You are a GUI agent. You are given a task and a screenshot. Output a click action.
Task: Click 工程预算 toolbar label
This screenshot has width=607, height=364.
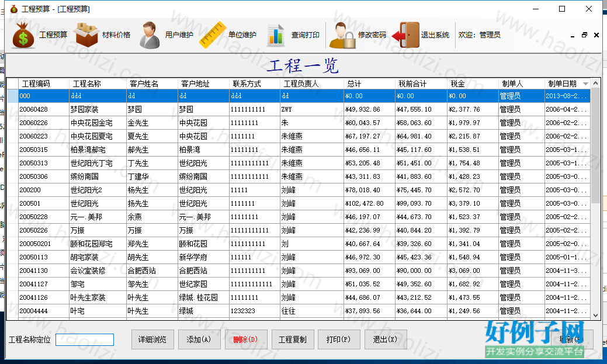[53, 35]
